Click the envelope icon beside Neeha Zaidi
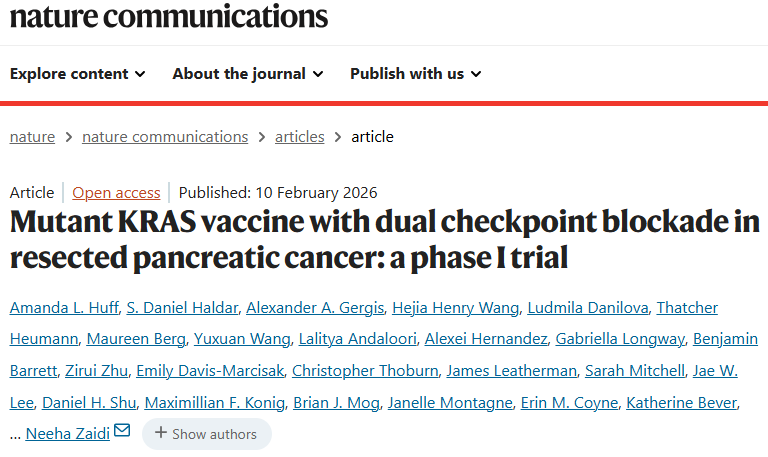This screenshot has width=768, height=457. [122, 431]
